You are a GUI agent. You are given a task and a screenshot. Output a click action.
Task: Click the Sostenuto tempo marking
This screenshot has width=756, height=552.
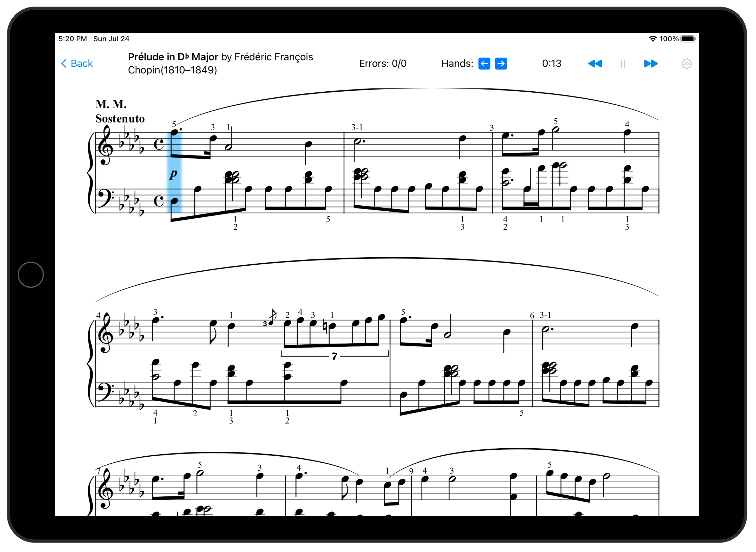point(120,119)
